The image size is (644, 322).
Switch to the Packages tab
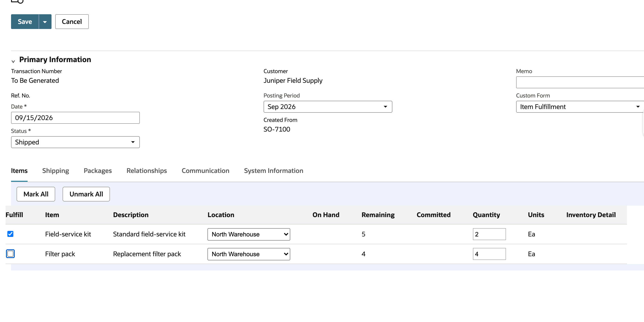98,171
